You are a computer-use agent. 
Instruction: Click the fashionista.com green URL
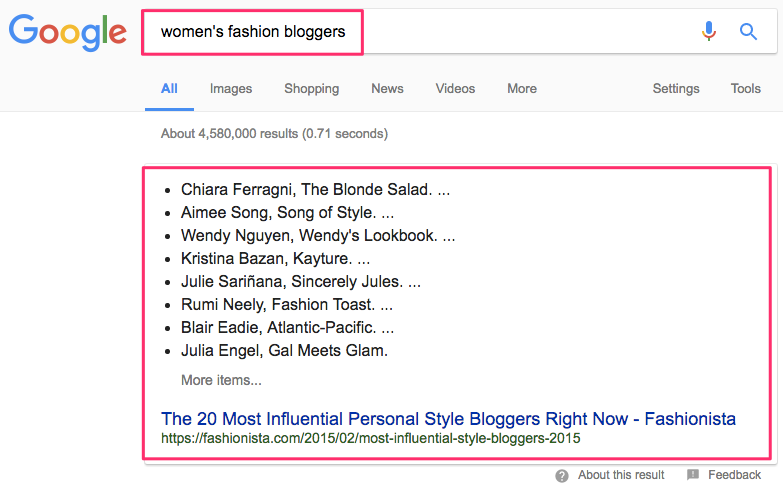(371, 439)
